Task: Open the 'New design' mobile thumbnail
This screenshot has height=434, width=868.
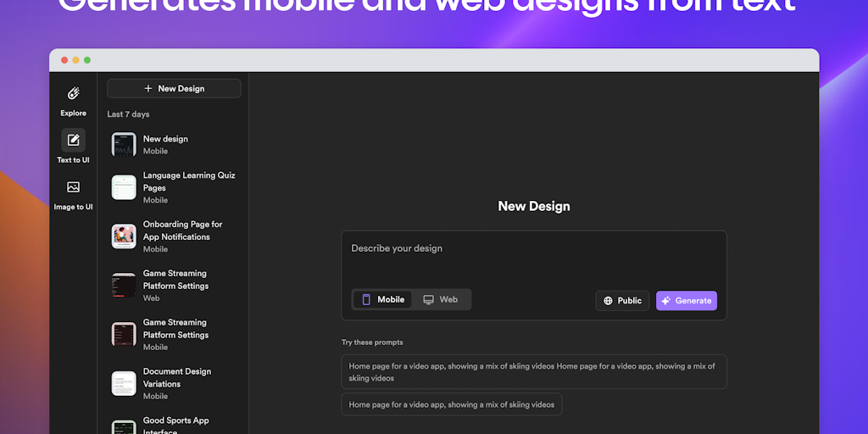Action: pyautogui.click(x=124, y=144)
